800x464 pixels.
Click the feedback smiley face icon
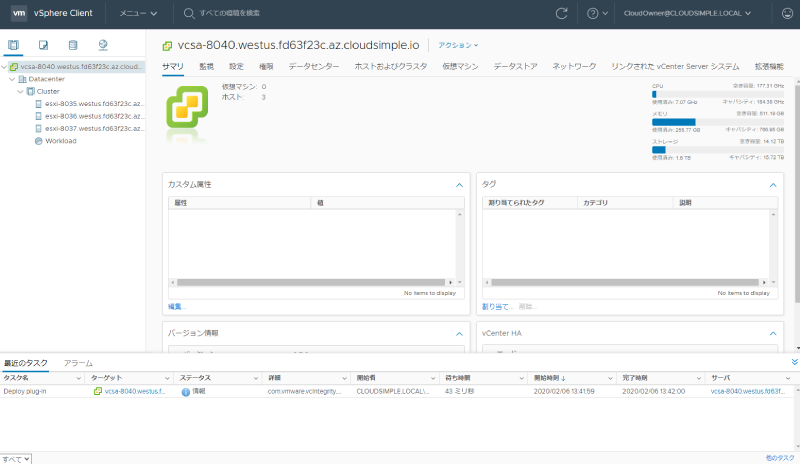pyautogui.click(x=788, y=13)
